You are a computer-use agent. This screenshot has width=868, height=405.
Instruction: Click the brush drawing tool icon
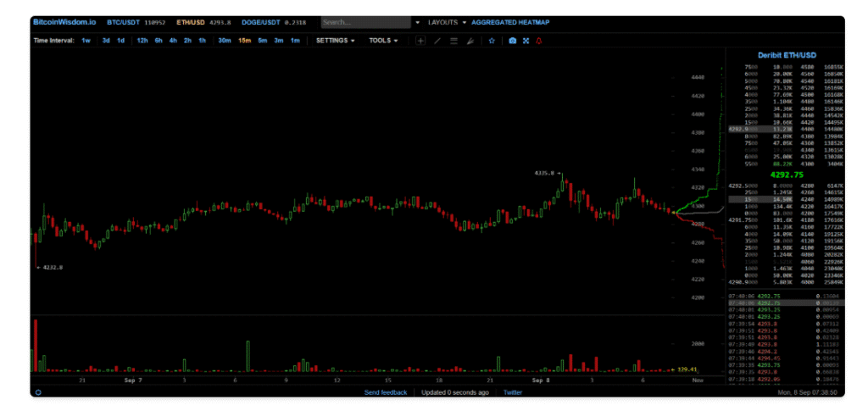pyautogui.click(x=470, y=41)
